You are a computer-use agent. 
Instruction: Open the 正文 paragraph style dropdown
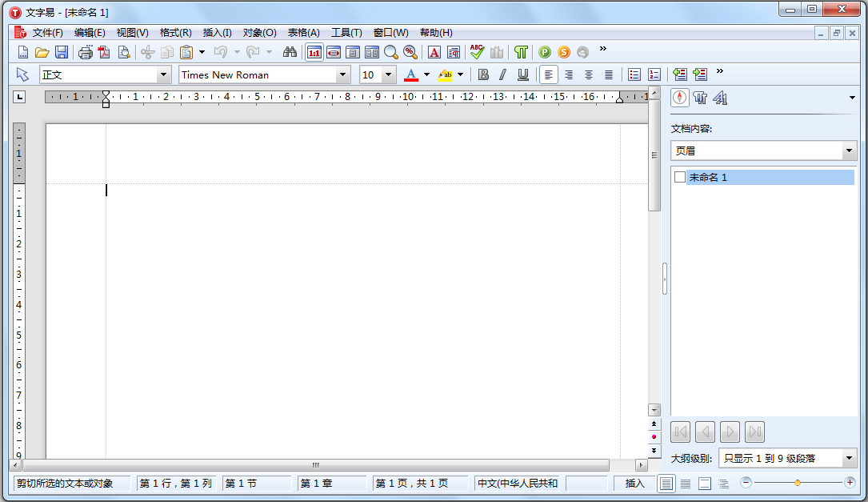click(163, 74)
